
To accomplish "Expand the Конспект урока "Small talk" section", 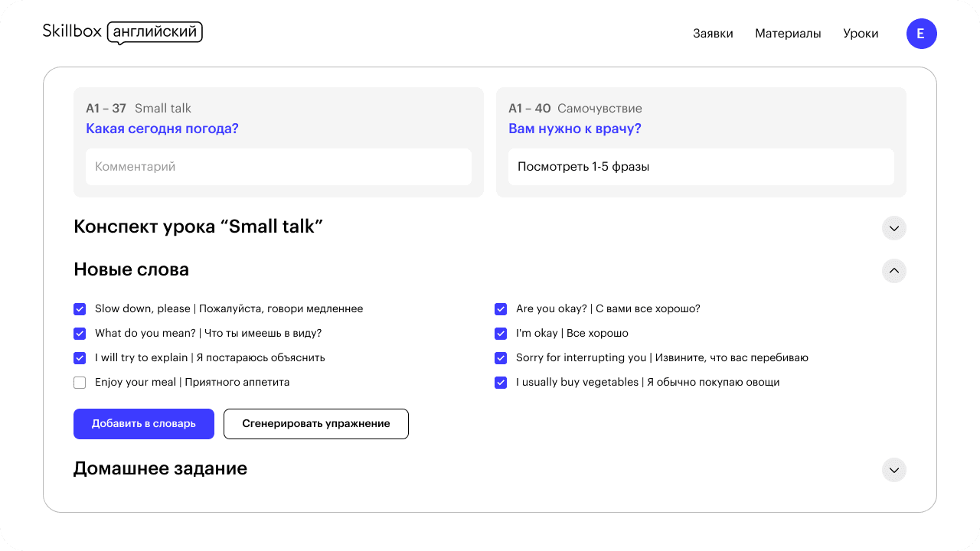I will point(893,227).
